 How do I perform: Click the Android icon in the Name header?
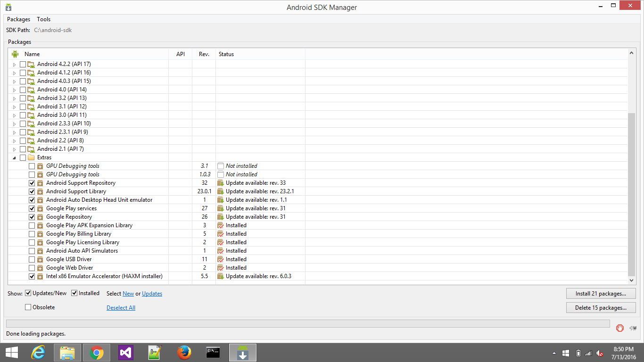tap(15, 54)
